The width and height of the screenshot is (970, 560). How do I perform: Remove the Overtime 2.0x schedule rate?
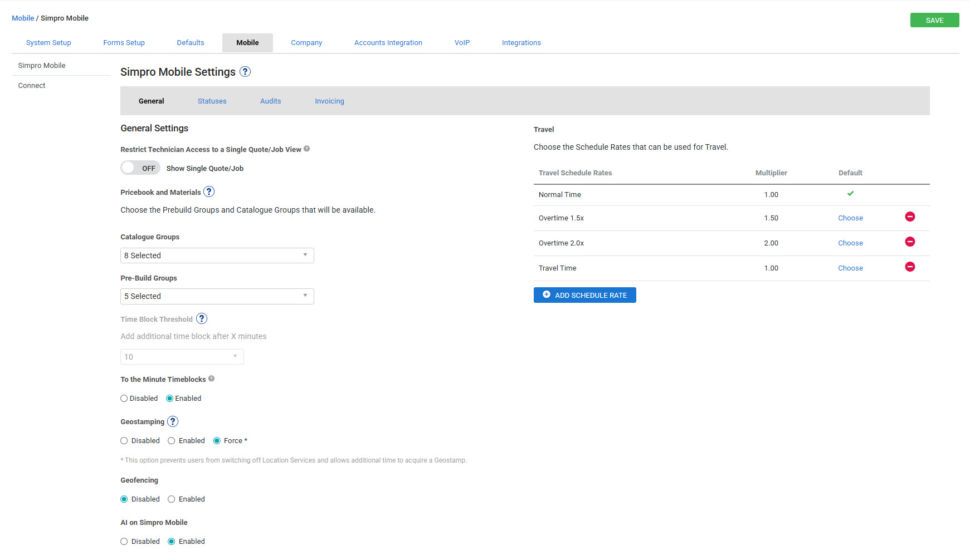(x=910, y=242)
